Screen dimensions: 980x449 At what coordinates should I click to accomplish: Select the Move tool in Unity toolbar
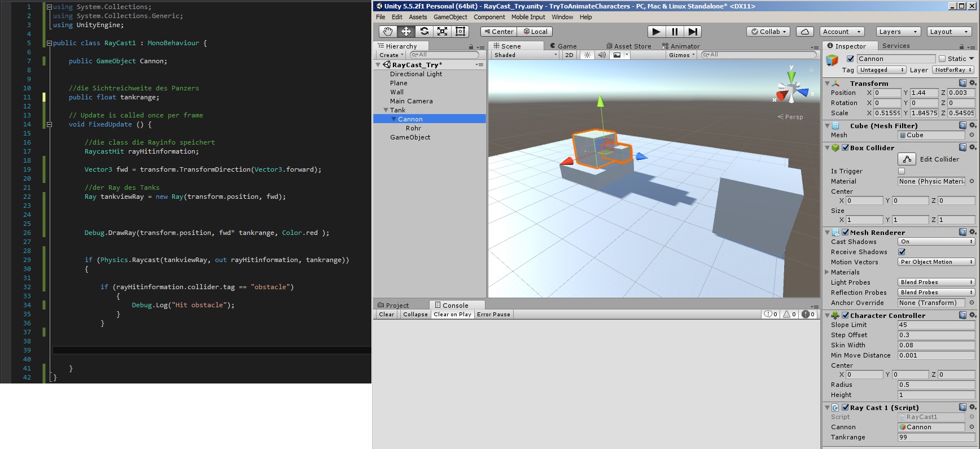point(406,32)
